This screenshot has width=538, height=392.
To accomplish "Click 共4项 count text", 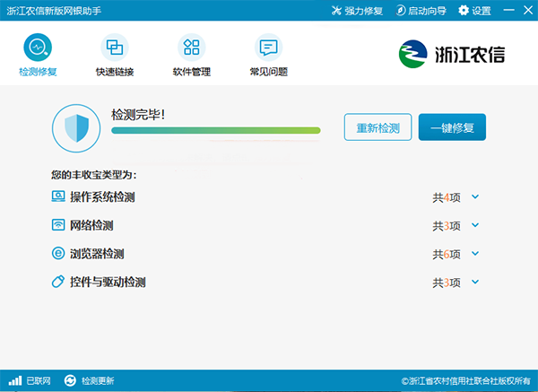I will [x=447, y=197].
